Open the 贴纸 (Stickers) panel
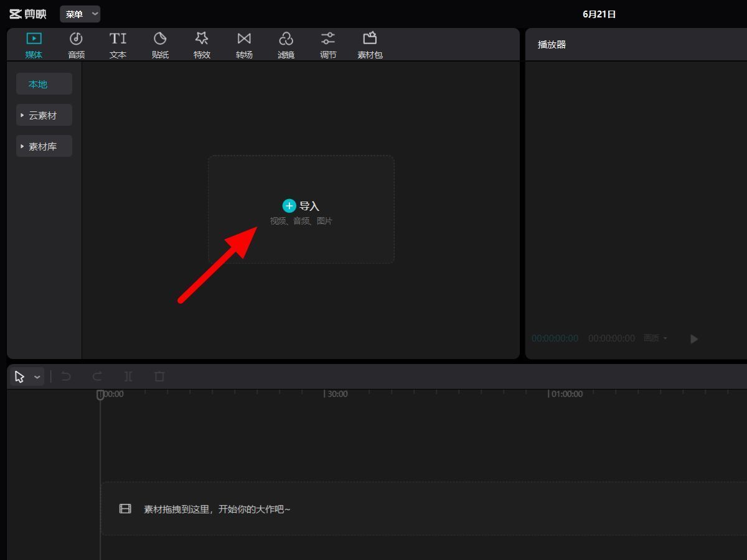747x560 pixels. pos(160,45)
